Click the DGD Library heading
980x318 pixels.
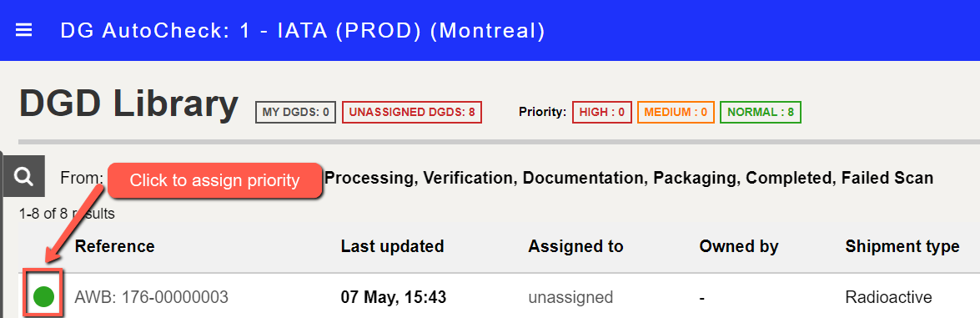128,103
